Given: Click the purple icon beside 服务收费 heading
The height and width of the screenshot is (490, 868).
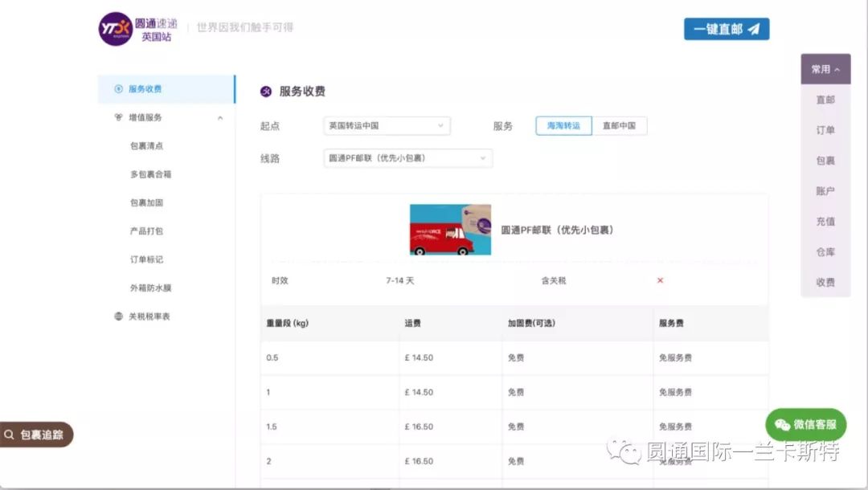Looking at the screenshot, I should pyautogui.click(x=266, y=92).
